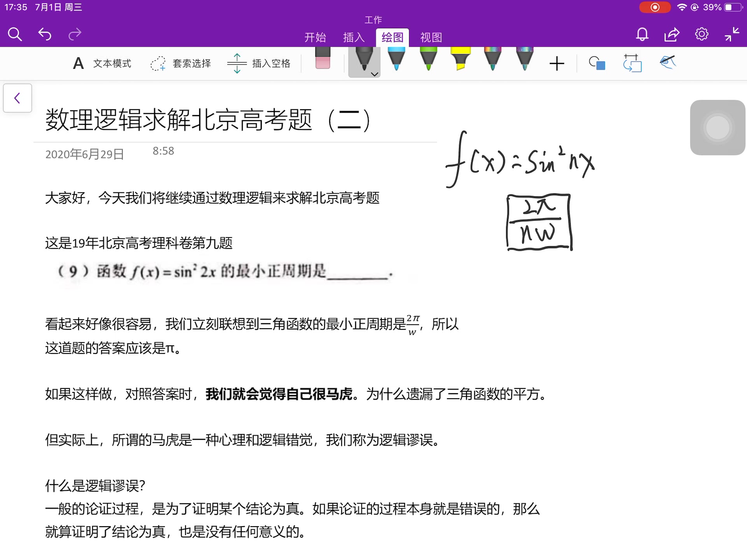Toggle ink to shape conversion
Screen dimensions: 747x560
[x=632, y=63]
